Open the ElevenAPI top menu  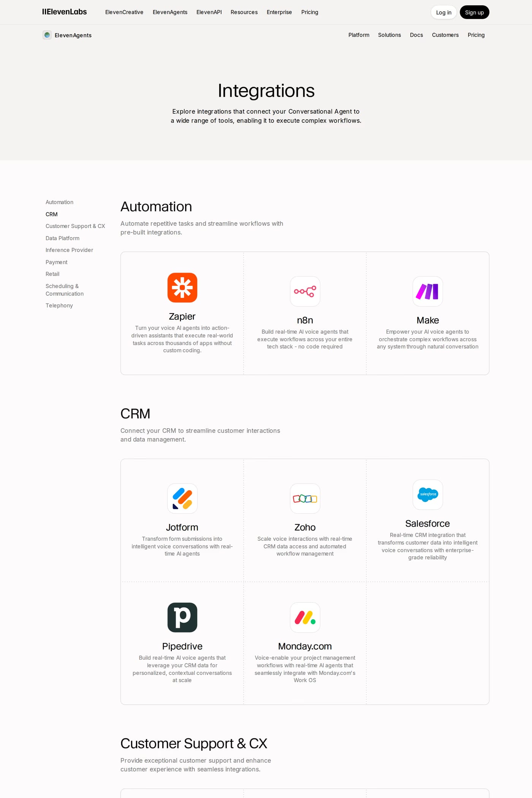(x=209, y=12)
